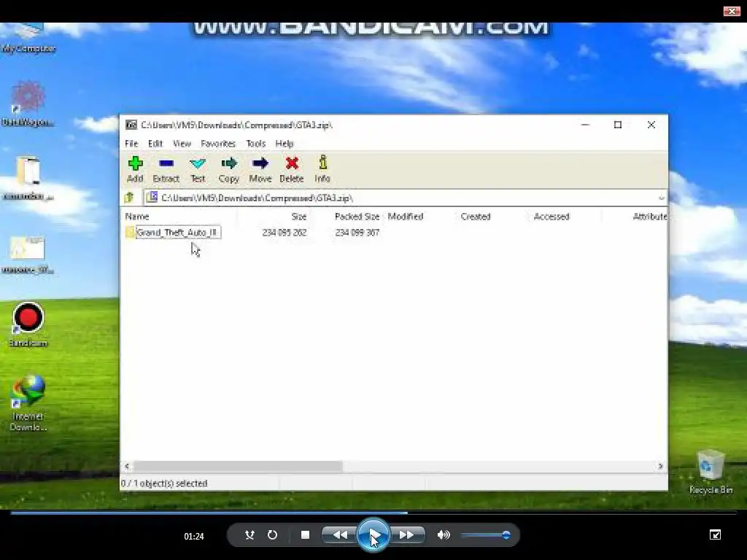Open the Bandicam desktop shortcut
This screenshot has width=747, height=560.
tap(28, 324)
